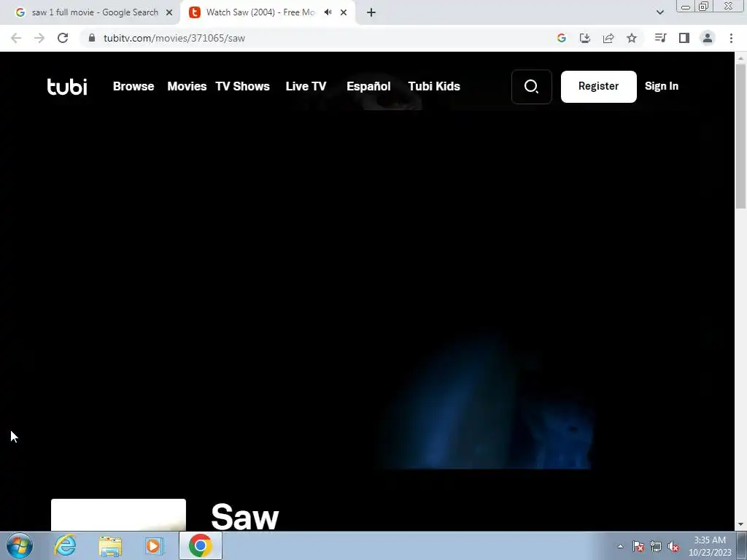The height and width of the screenshot is (560, 747).
Task: Open the Español section
Action: 368,86
